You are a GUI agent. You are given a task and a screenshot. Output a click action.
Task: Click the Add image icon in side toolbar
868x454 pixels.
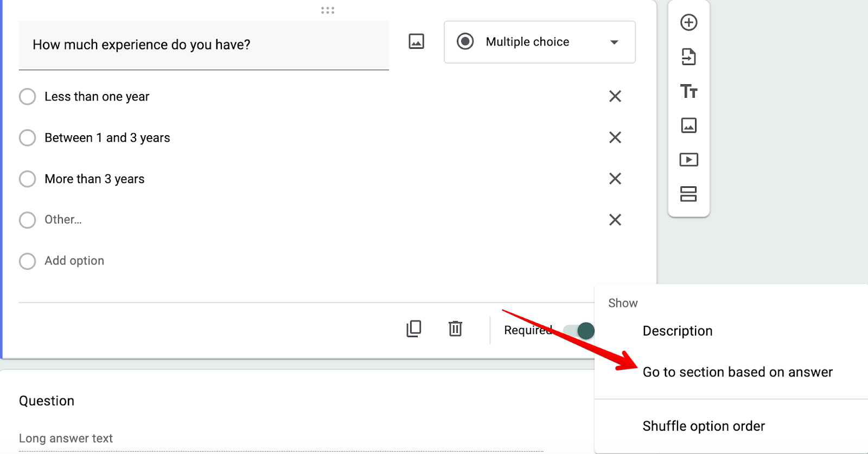click(x=688, y=125)
